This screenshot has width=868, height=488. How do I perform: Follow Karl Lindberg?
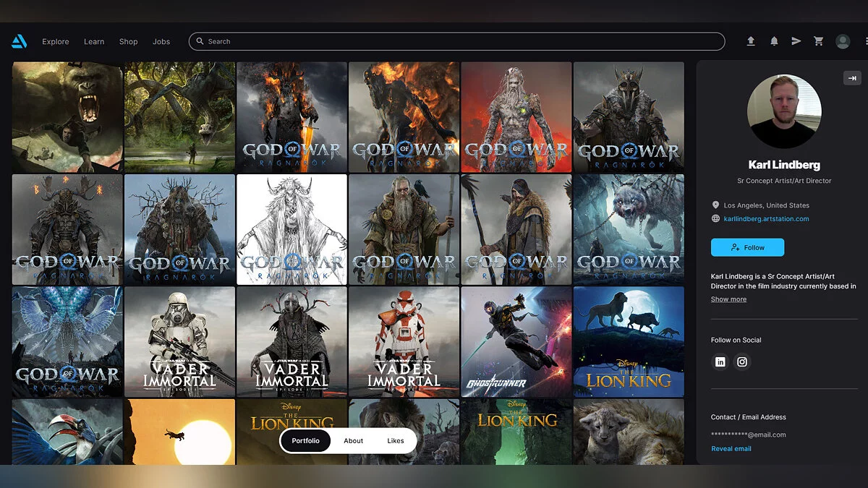tap(747, 247)
